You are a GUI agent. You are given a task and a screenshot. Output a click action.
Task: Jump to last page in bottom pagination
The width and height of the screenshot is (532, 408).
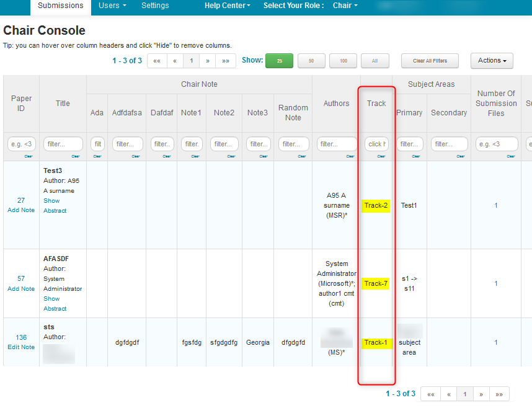pos(499,394)
